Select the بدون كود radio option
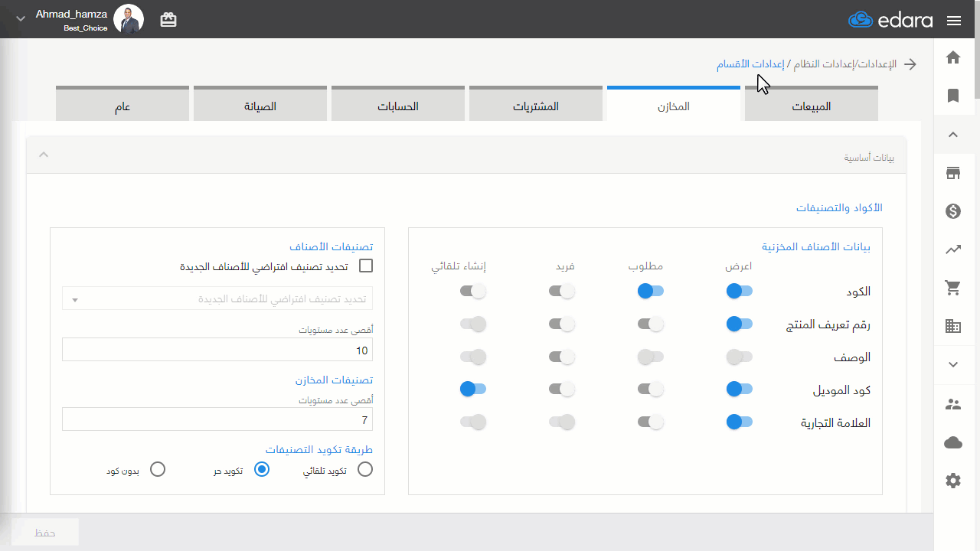Viewport: 980px width, 551px height. click(x=158, y=469)
